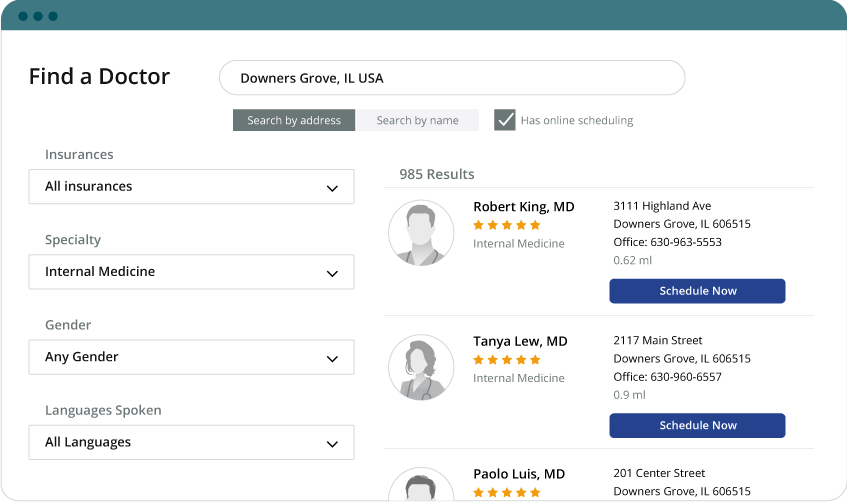Open Paolo Luis, MD profile name
847x502 pixels.
tap(519, 474)
